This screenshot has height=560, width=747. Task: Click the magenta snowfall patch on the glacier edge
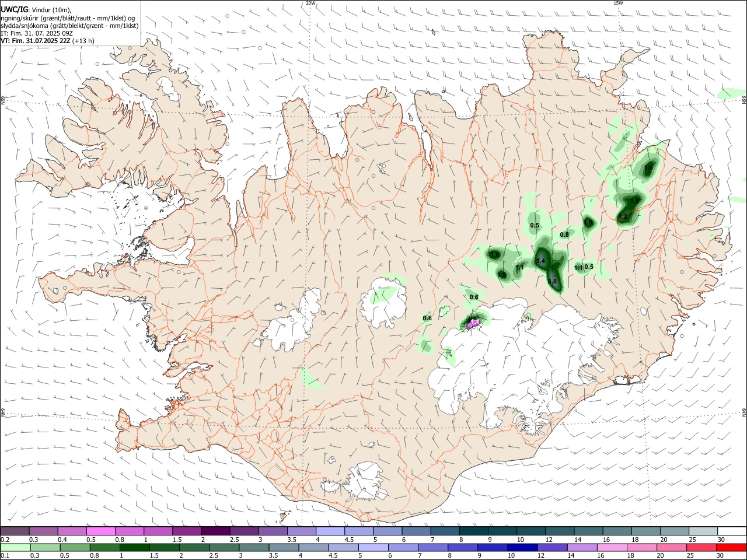(x=473, y=323)
